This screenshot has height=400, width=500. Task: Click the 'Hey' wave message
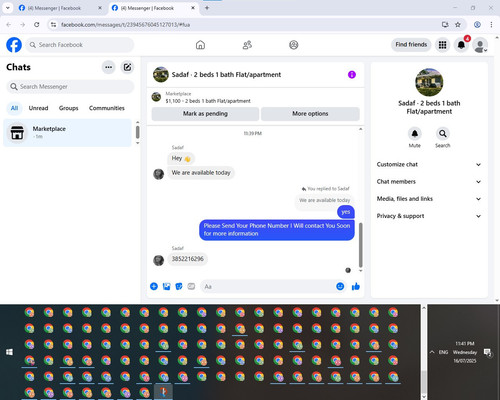[181, 158]
